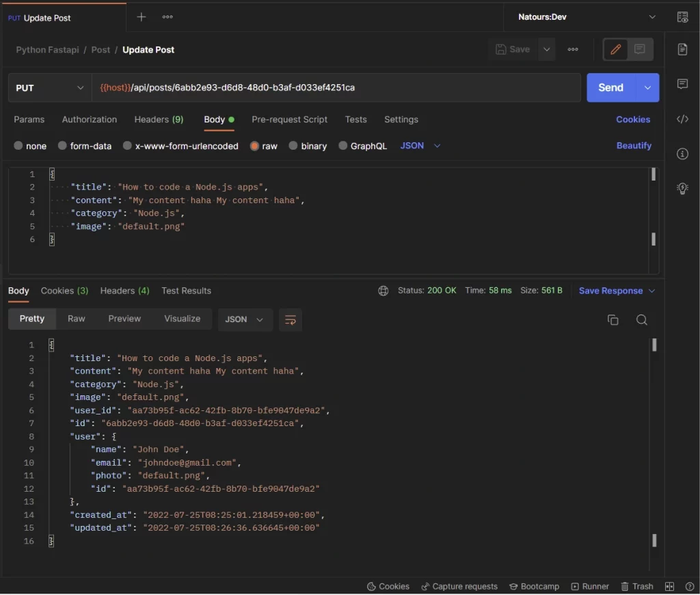Screen dimensions: 700x595
Task: Switch body type to none
Action: [30, 146]
